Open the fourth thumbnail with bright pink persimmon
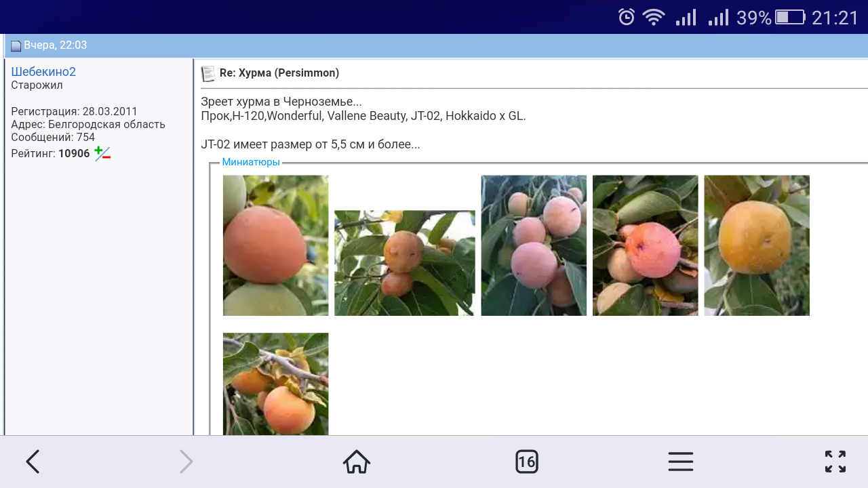 pyautogui.click(x=645, y=245)
